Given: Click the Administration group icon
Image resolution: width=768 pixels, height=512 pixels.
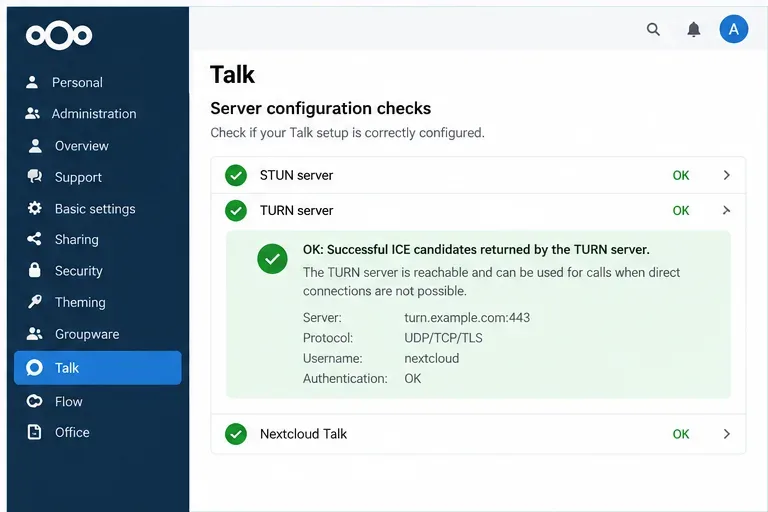Looking at the screenshot, I should coord(32,114).
